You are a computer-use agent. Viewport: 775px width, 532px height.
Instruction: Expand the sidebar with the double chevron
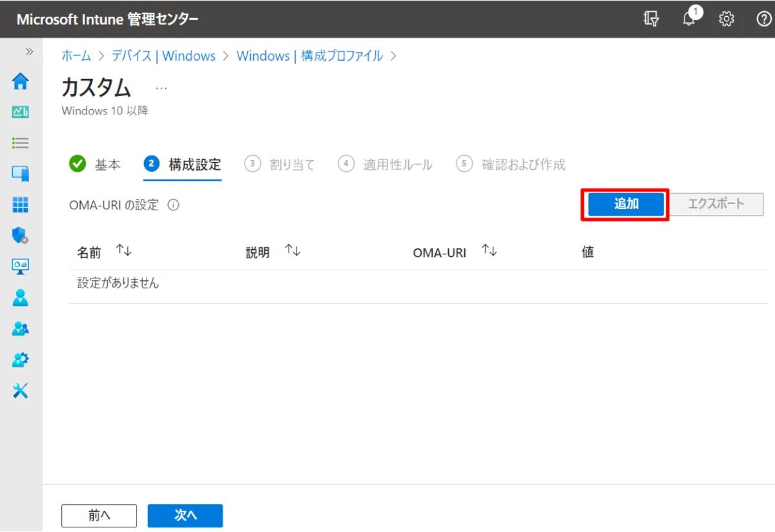29,52
